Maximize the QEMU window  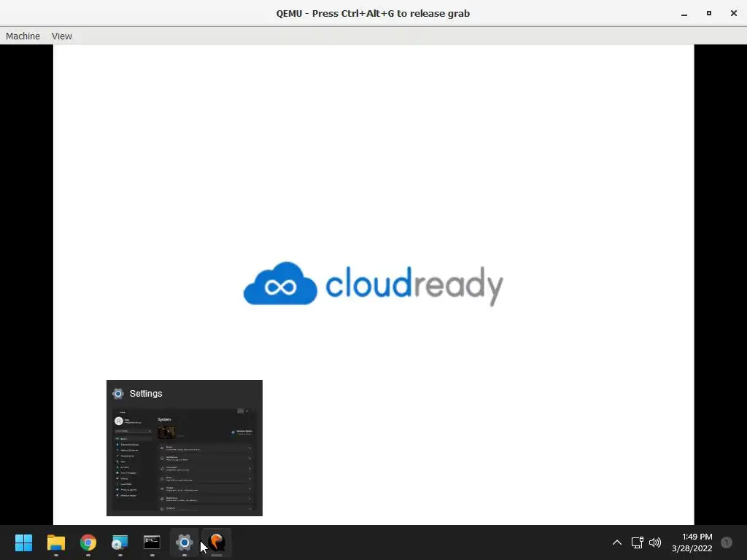click(709, 13)
